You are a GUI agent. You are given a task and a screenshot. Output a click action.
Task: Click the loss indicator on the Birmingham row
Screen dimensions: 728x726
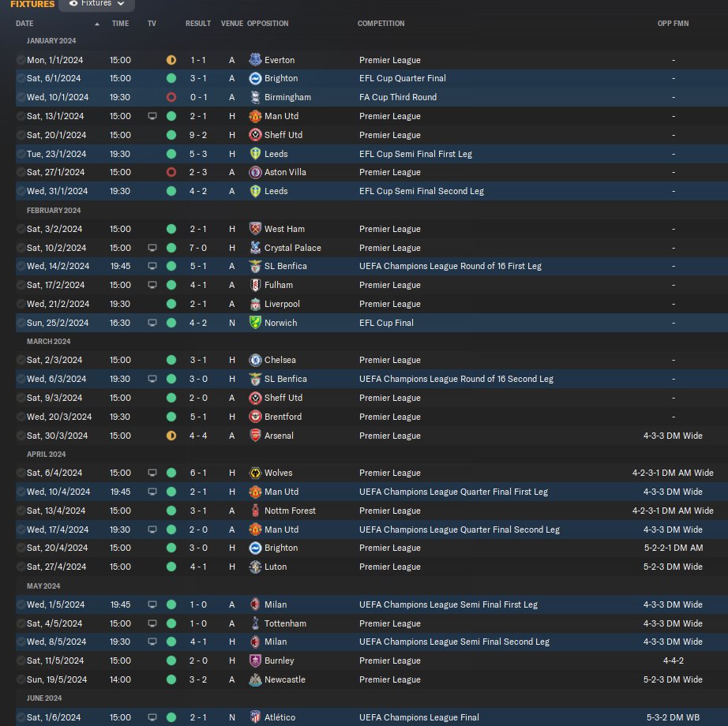171,97
